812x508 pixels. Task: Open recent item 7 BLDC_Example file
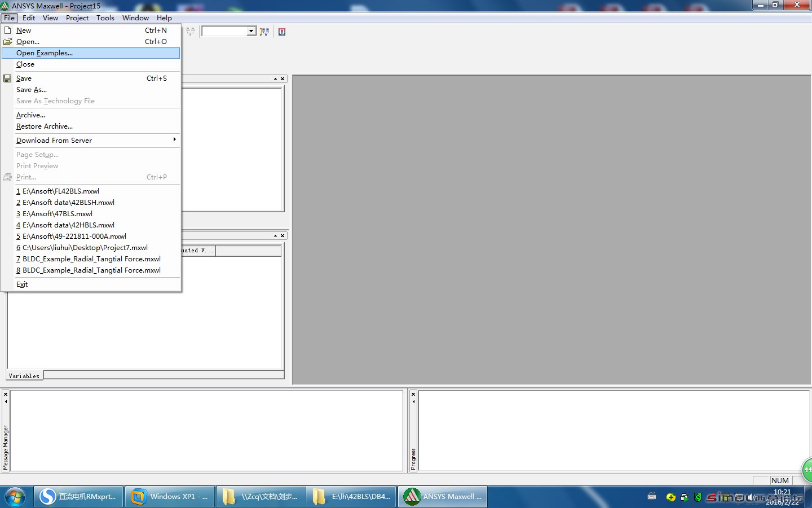pyautogui.click(x=91, y=259)
